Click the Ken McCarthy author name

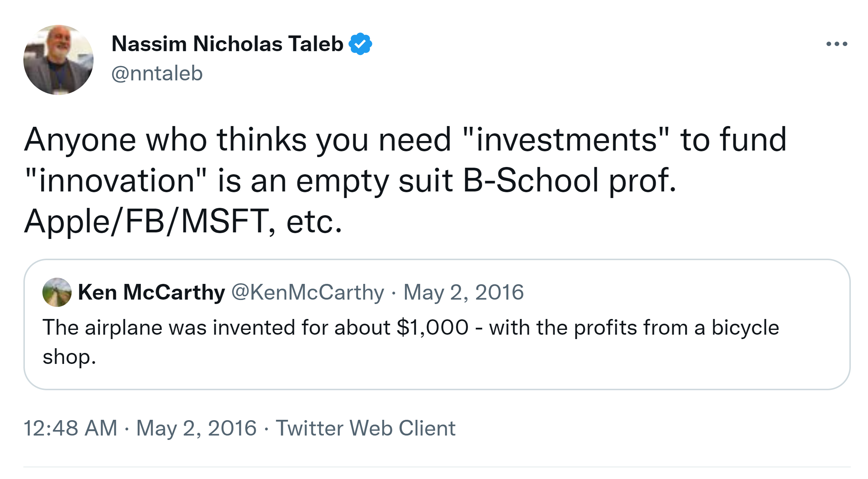point(151,292)
